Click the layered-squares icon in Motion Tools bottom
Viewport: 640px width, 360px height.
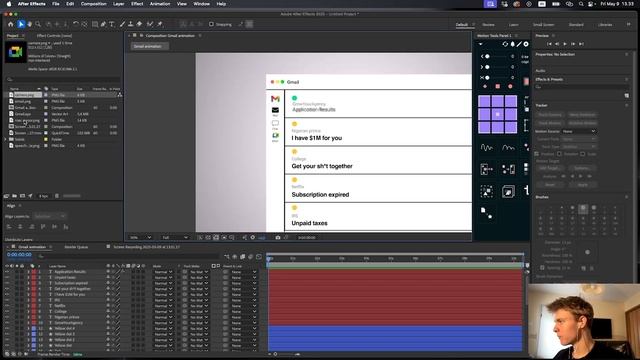pyautogui.click(x=508, y=191)
